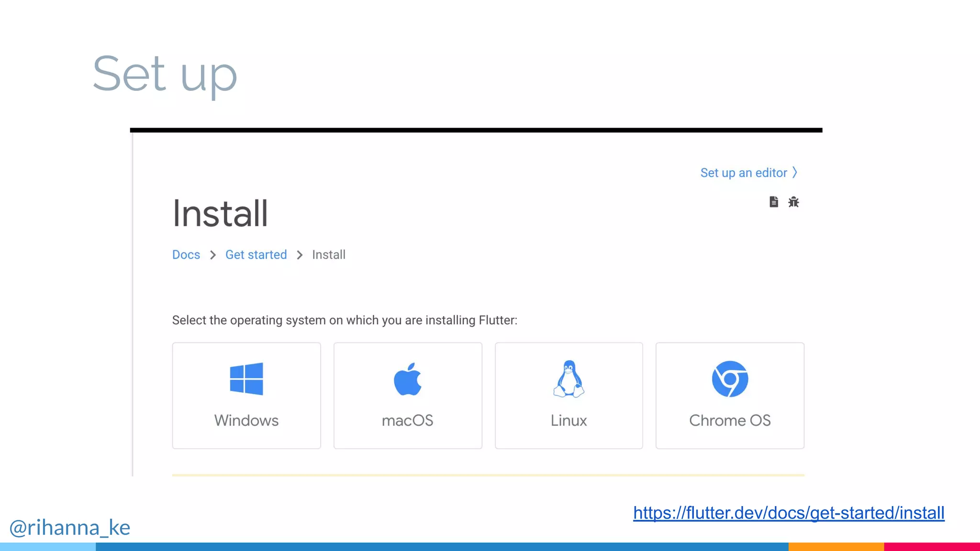Viewport: 980px width, 551px height.
Task: Follow the Set up an editor link
Action: (743, 173)
